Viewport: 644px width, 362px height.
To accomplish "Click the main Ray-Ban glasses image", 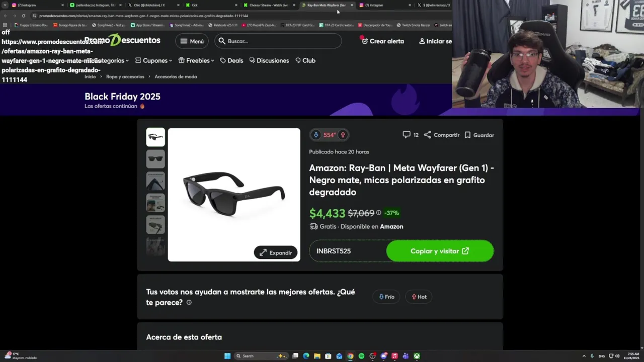I will click(234, 195).
